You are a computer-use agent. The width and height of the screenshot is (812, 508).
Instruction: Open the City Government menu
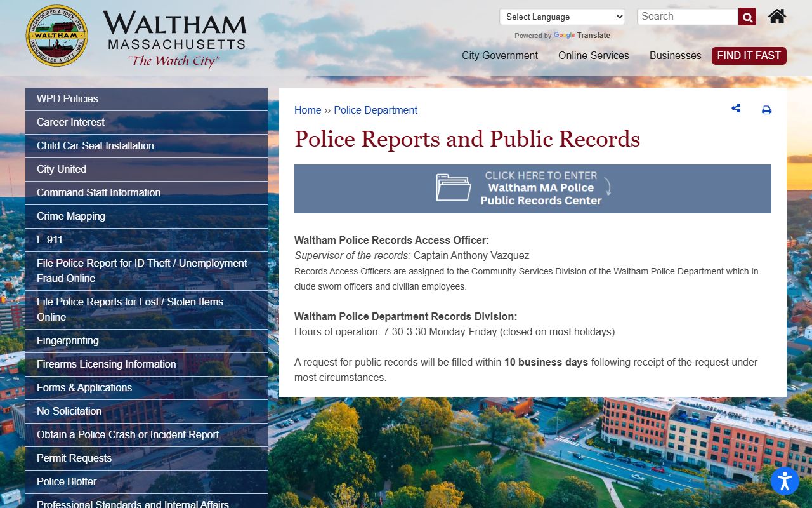(x=500, y=55)
